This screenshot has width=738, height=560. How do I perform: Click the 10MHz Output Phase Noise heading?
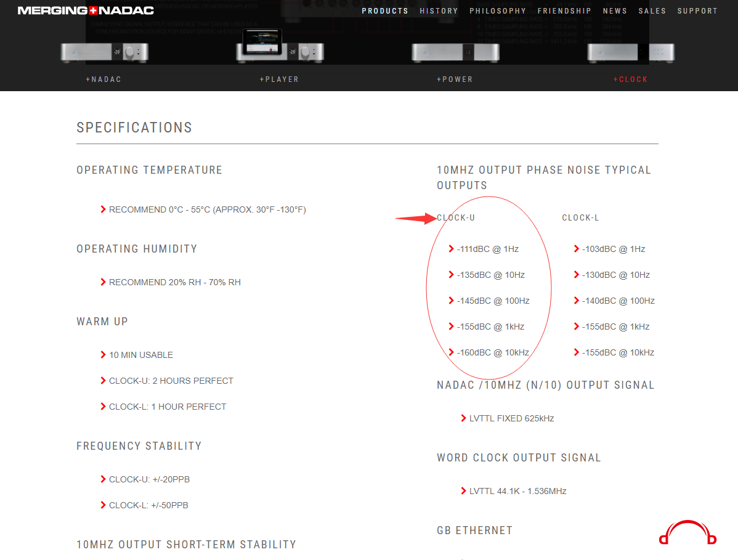pos(543,177)
